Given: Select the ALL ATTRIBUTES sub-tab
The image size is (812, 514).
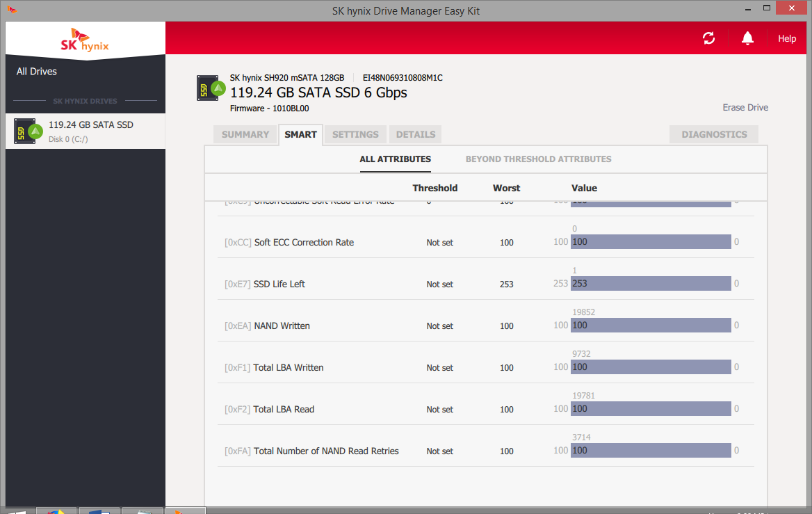Looking at the screenshot, I should tap(395, 159).
